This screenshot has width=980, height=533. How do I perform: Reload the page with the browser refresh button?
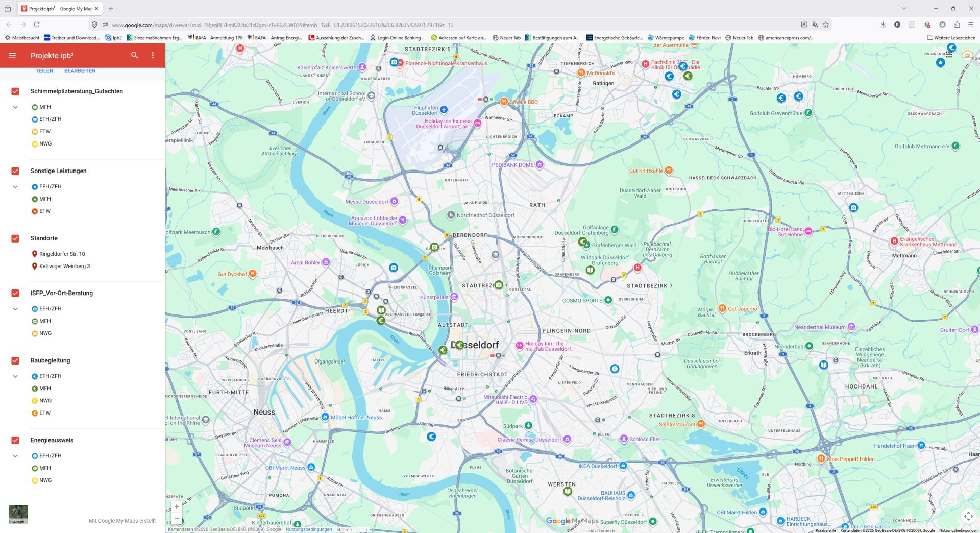pyautogui.click(x=37, y=25)
